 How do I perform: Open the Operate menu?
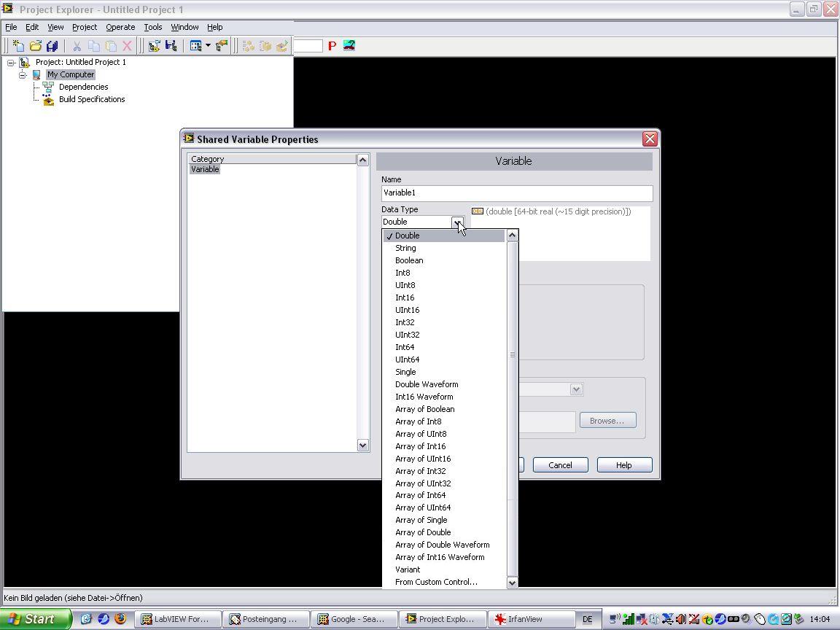point(120,27)
